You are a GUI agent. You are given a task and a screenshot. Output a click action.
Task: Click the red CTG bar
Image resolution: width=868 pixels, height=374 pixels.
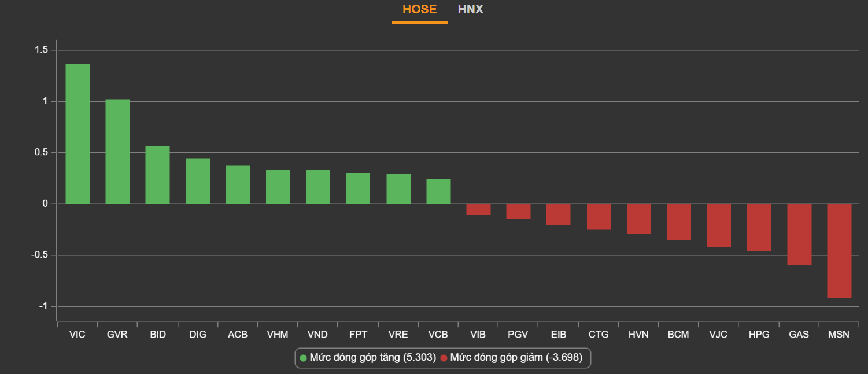pyautogui.click(x=599, y=217)
